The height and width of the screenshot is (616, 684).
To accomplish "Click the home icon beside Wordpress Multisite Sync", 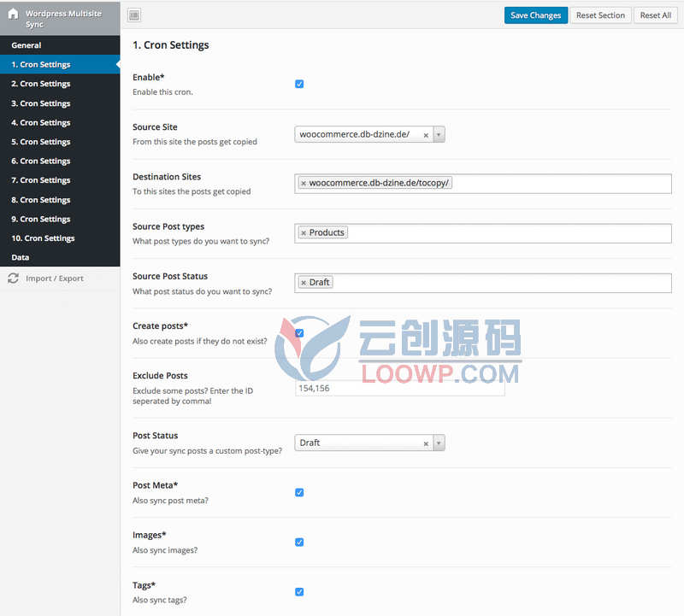I will tap(13, 14).
